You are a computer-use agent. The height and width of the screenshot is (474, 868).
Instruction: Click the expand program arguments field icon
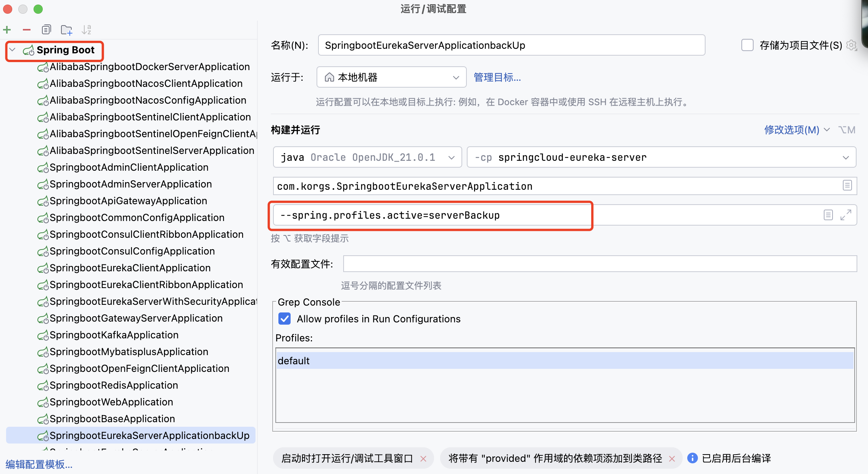pos(846,215)
